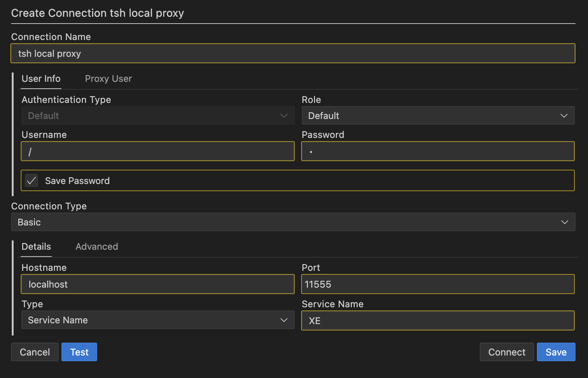
Task: Open the Role dropdown
Action: click(438, 115)
